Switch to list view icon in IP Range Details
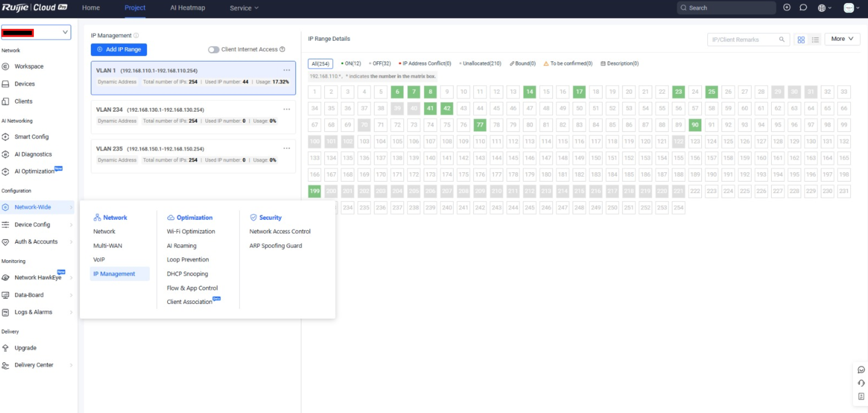868x413 pixels. (815, 40)
